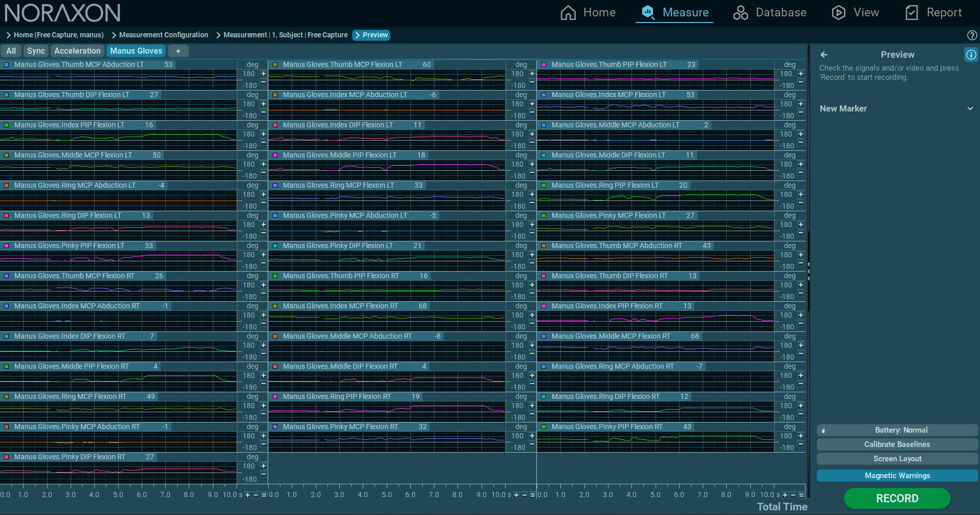Open the Measurement Subject Free Capture breadcrumb
The width and height of the screenshot is (980, 515).
[285, 35]
